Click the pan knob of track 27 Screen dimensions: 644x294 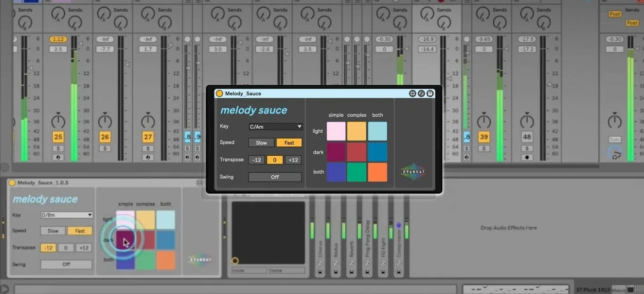pos(148,120)
